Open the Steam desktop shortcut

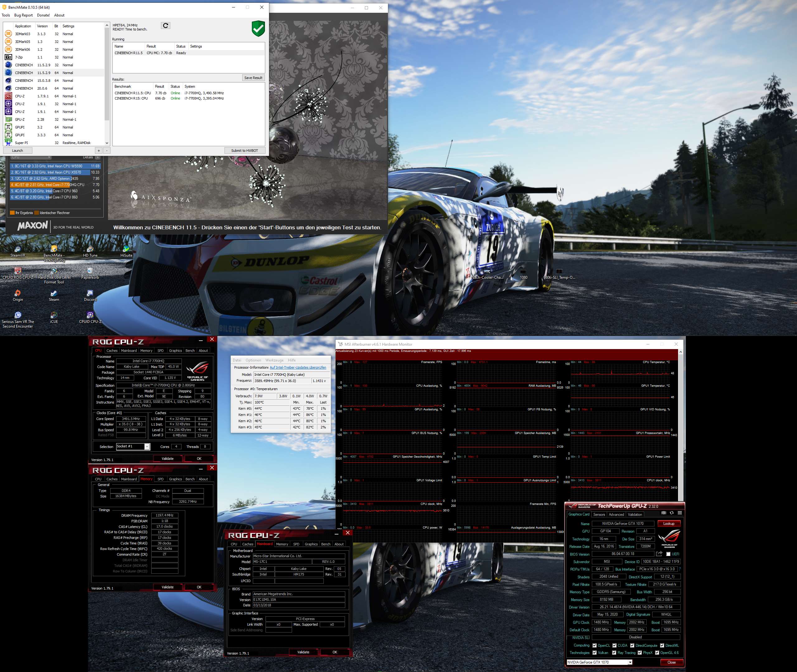tap(54, 296)
